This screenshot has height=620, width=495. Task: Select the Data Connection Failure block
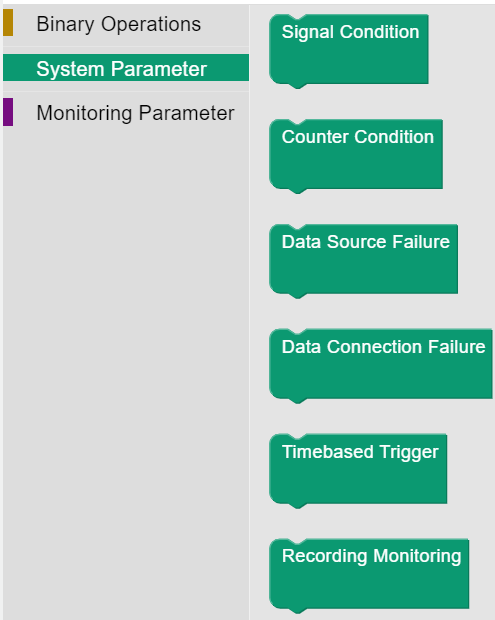coord(381,365)
